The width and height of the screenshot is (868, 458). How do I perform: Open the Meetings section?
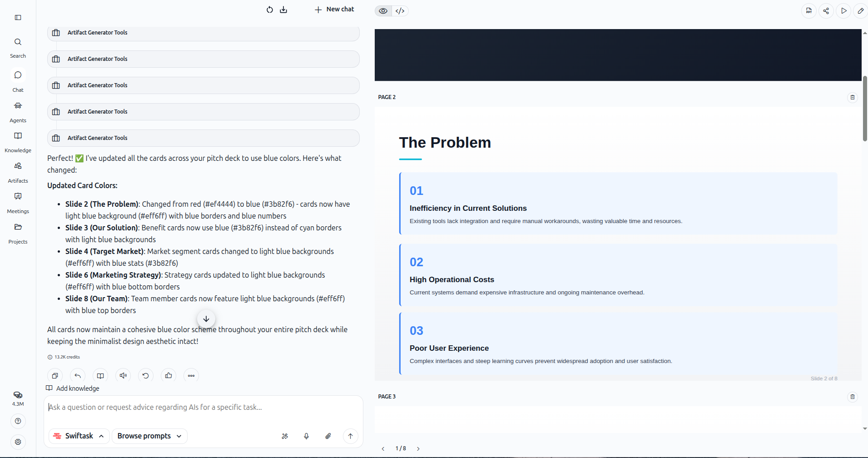(18, 203)
